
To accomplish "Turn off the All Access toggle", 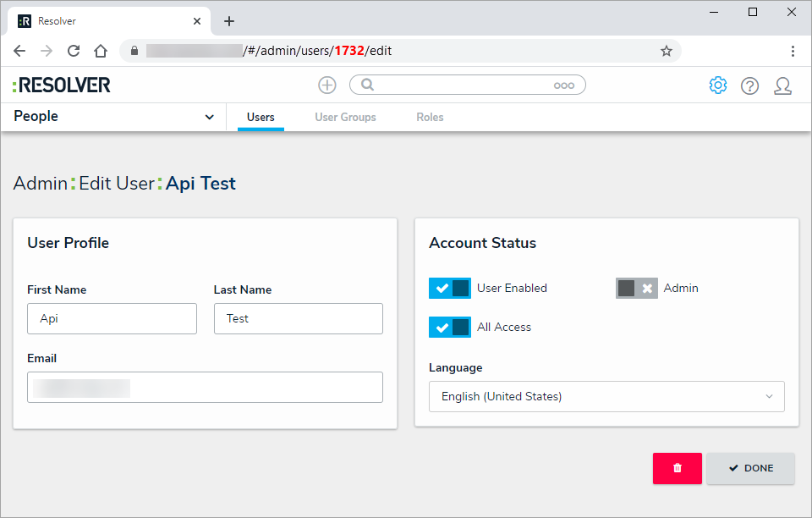I will [x=450, y=327].
